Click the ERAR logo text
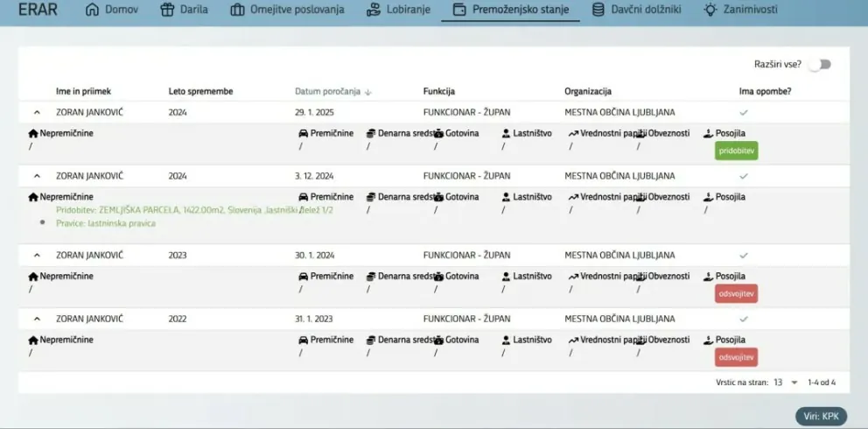 (39, 10)
